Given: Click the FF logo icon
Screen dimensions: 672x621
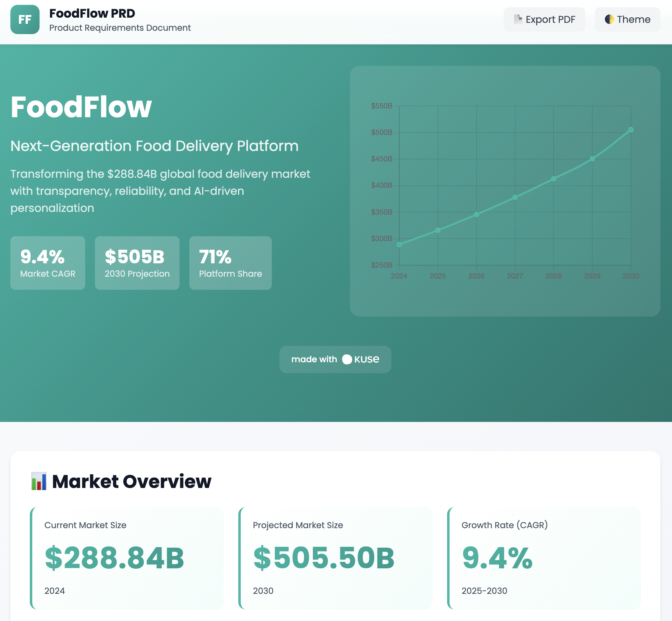Looking at the screenshot, I should (x=25, y=19).
